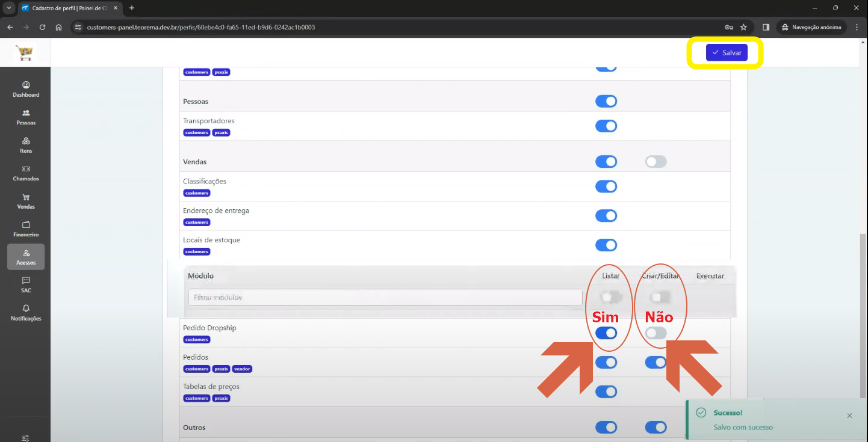Click the Filtrar módulos input field
Screen dimensions: 868x442
(x=385, y=297)
